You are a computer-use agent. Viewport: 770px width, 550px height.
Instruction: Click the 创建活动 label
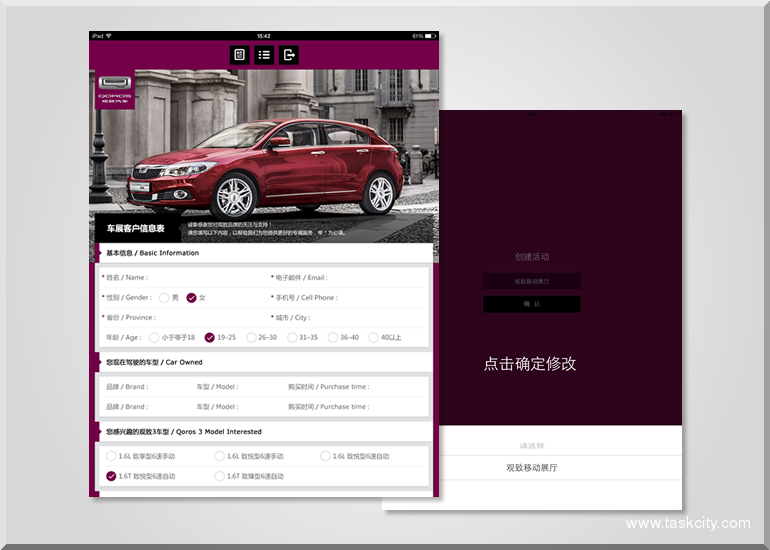(532, 256)
